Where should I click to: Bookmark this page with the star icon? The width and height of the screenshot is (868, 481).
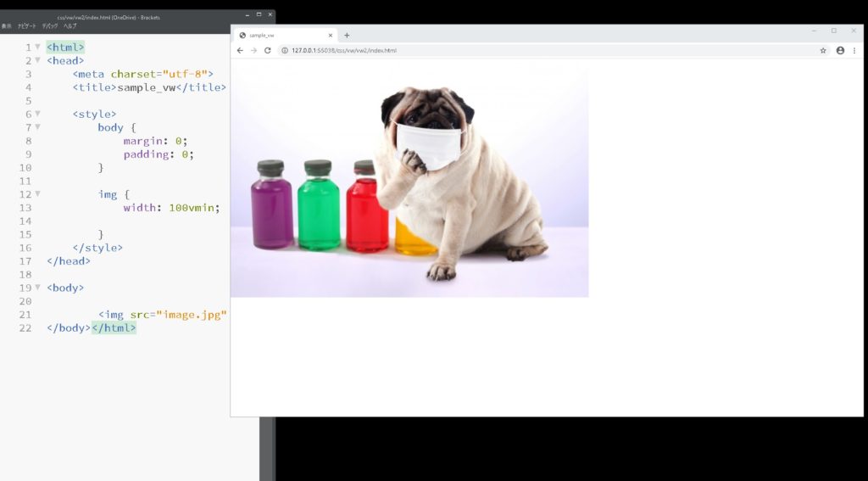pyautogui.click(x=823, y=51)
